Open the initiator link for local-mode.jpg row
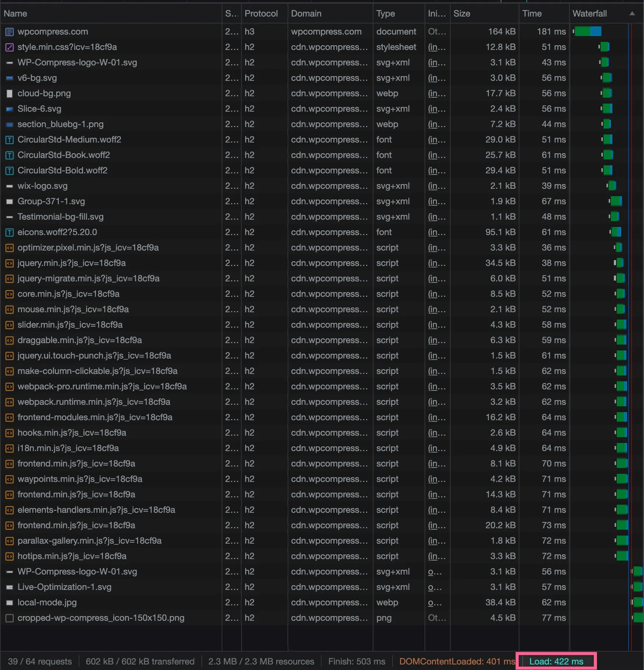644x670 pixels. click(435, 603)
